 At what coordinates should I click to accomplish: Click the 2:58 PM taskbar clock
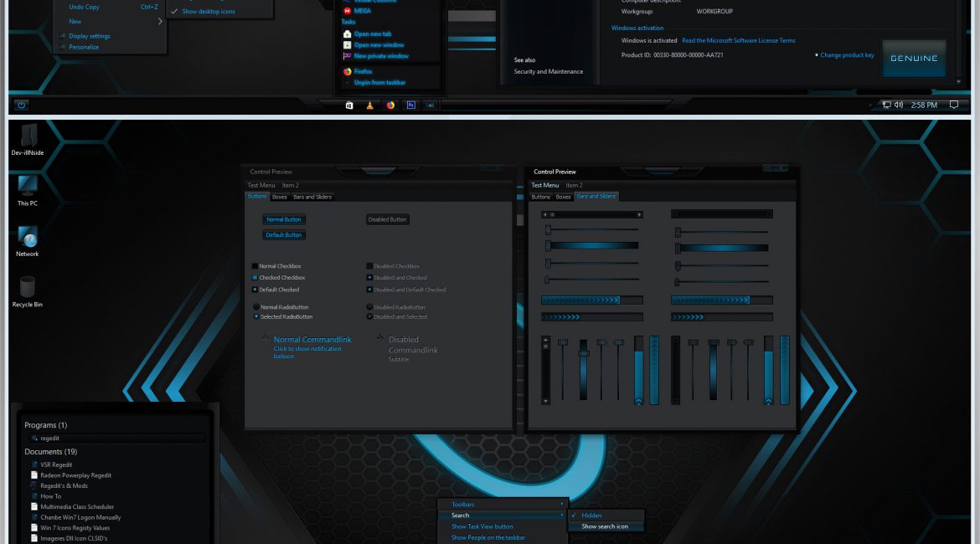(924, 105)
